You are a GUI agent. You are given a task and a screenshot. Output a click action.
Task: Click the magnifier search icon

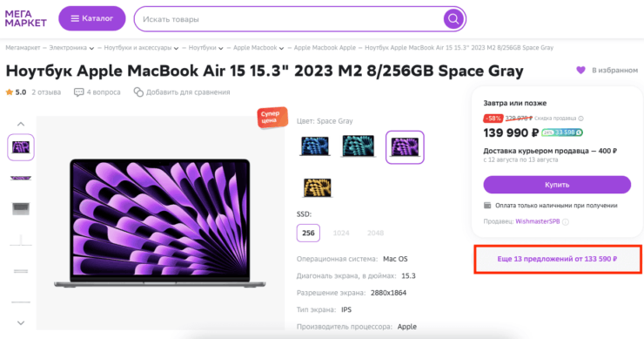453,19
